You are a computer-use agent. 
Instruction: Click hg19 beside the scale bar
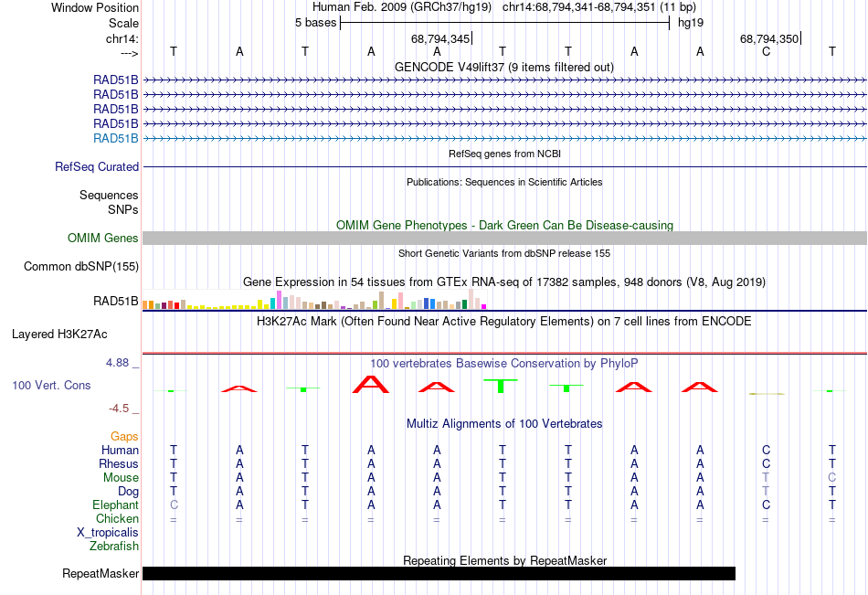[691, 23]
